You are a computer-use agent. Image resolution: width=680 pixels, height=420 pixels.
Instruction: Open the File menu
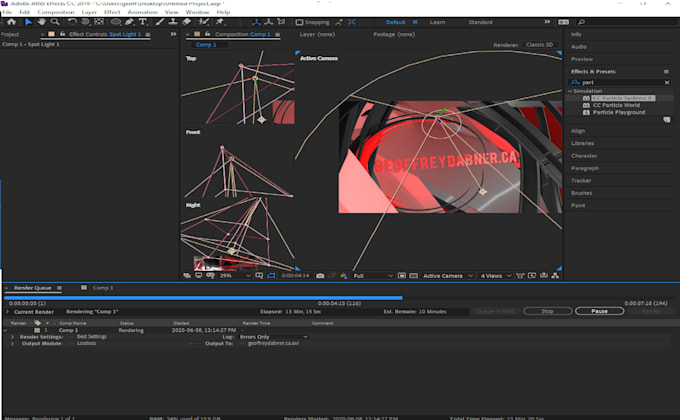click(x=7, y=12)
